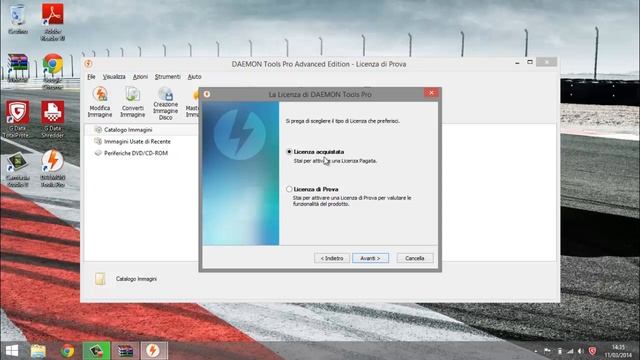This screenshot has width=640, height=360.
Task: Maximize the DAEMON Tools Pro main window
Action: pos(530,62)
